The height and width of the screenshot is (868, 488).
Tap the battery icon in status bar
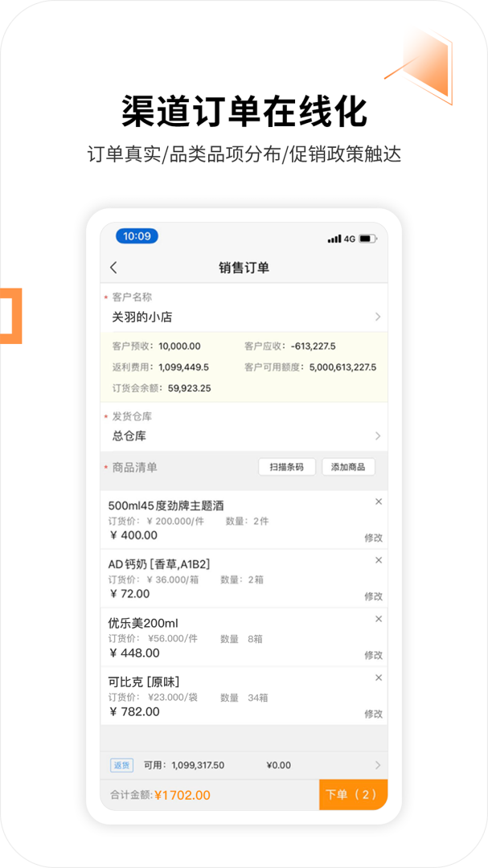pos(367,239)
